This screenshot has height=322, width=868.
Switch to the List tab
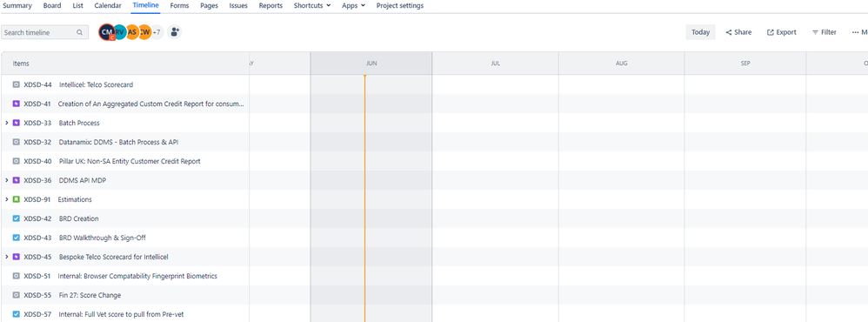click(x=78, y=5)
